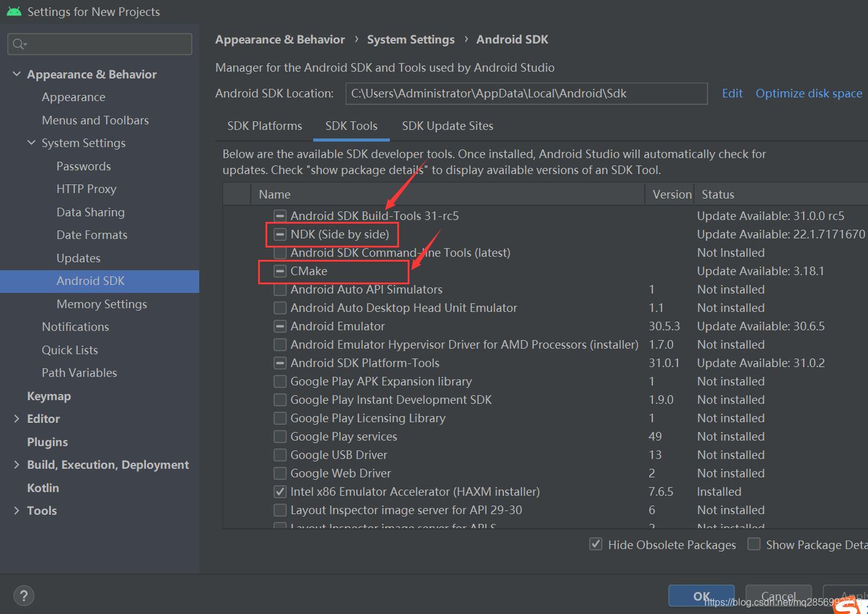
Task: Check Google USB Driver checkbox
Action: coord(280,455)
